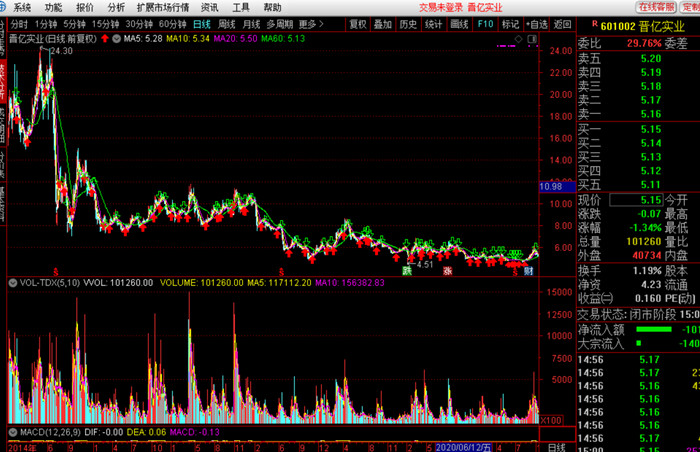Switch to the 5分钟 period tab
700x452 pixels.
[74, 24]
